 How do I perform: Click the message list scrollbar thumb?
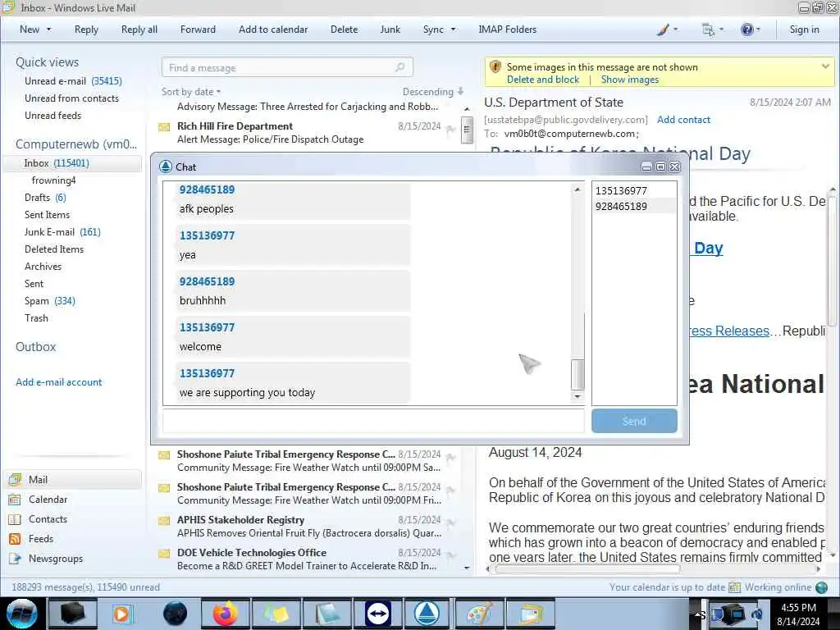tap(467, 130)
